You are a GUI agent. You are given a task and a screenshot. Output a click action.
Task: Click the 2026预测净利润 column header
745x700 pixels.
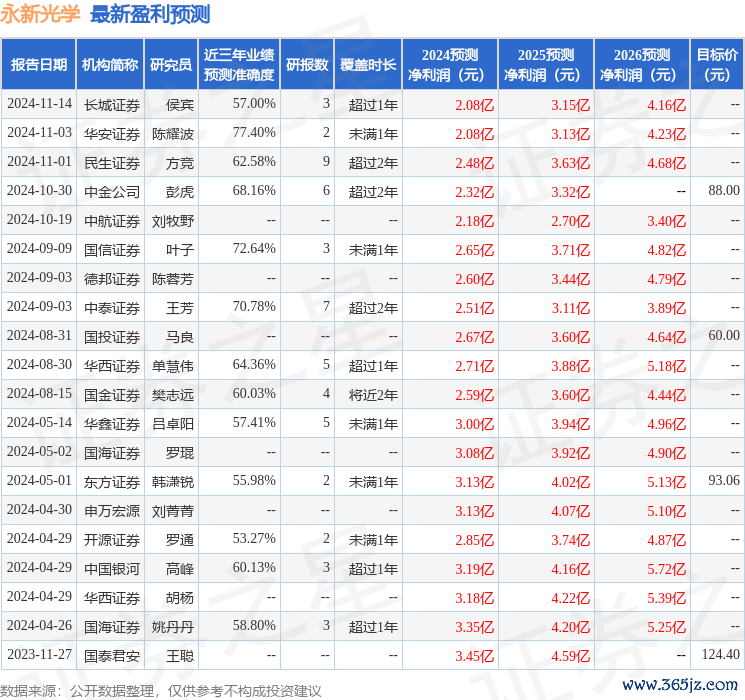tap(642, 65)
